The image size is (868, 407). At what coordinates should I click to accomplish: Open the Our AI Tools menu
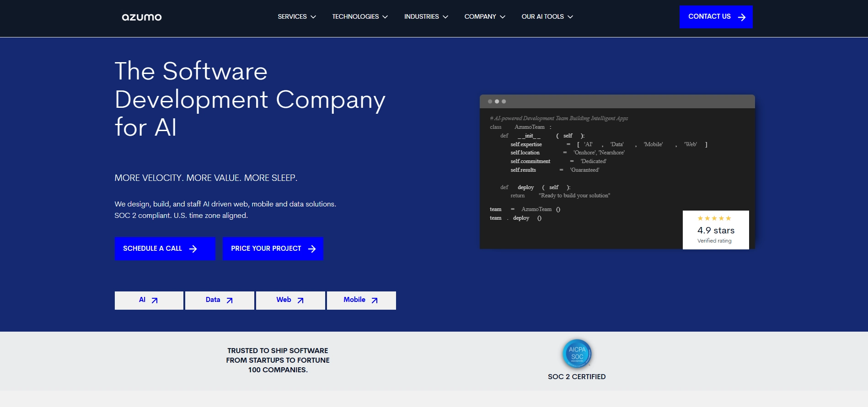[x=547, y=17]
